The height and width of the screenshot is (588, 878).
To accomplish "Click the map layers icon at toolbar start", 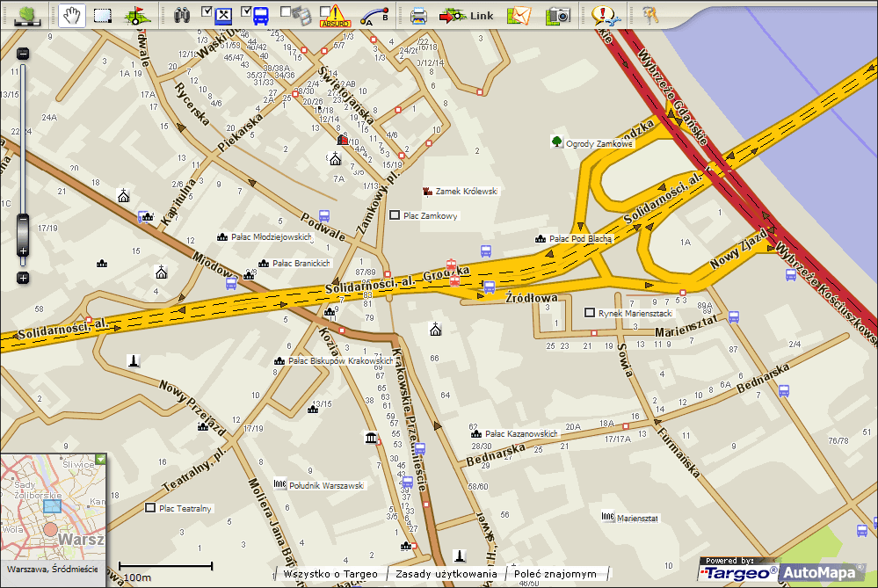I will click(28, 15).
